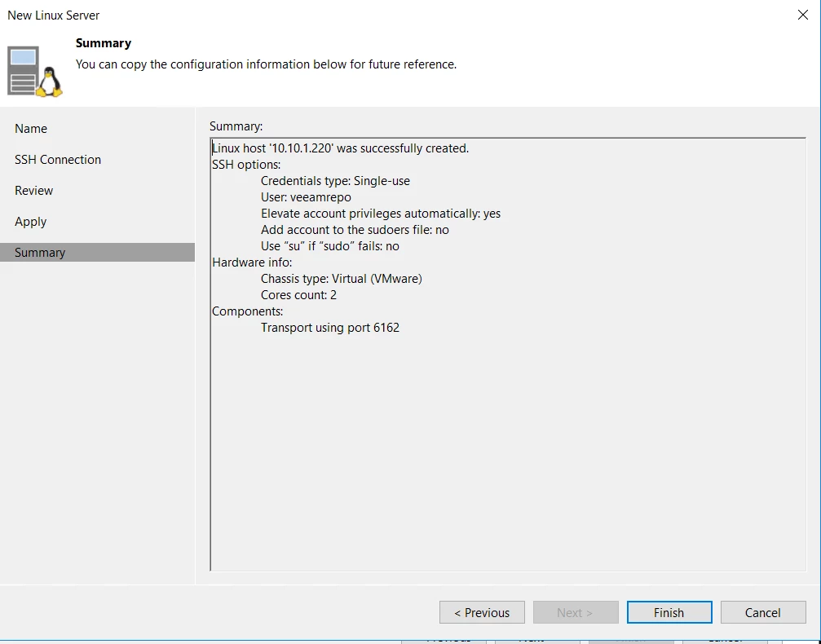Click the bold Summary heading
821x644 pixels.
[x=104, y=43]
